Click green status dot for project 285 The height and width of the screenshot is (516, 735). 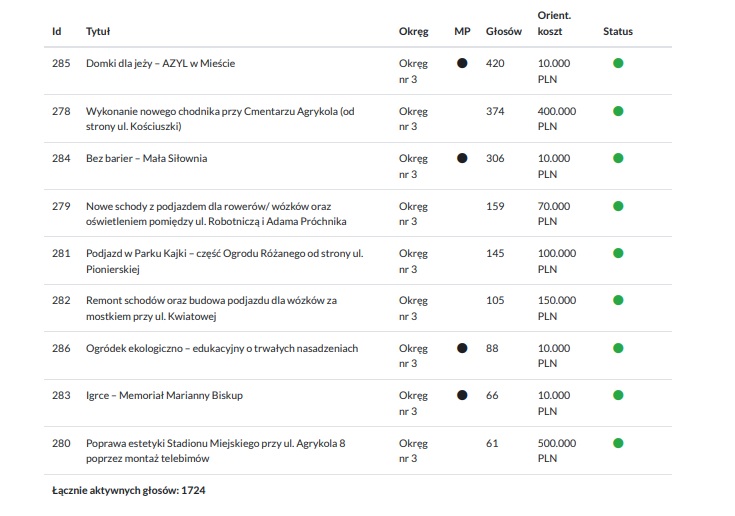618,63
